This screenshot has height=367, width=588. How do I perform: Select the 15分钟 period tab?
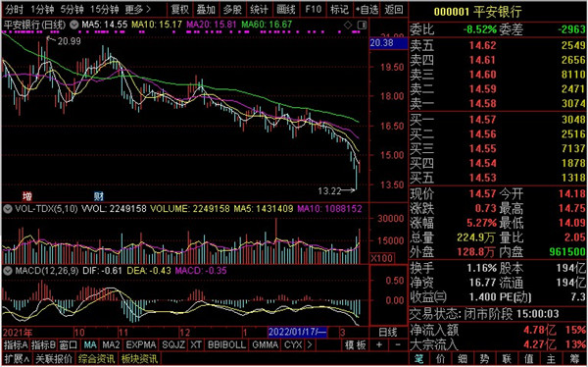coord(105,9)
